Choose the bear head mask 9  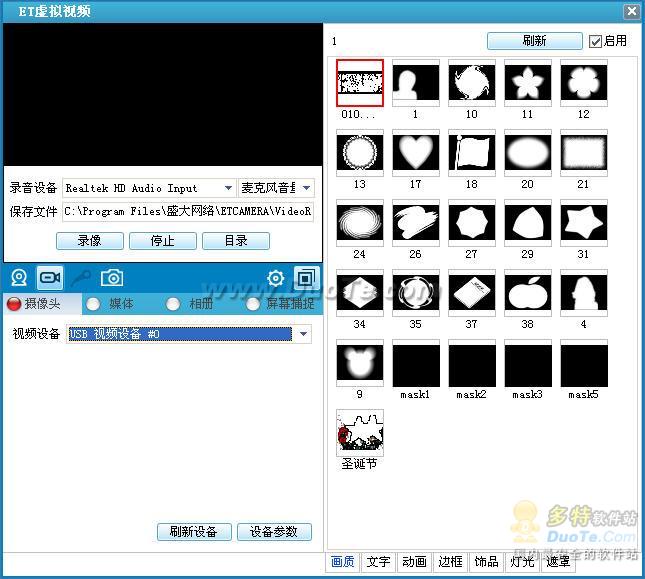pyautogui.click(x=360, y=363)
